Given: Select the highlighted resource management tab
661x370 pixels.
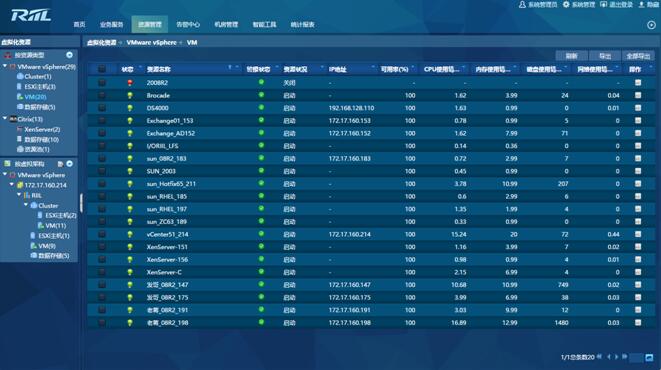Looking at the screenshot, I should (150, 24).
